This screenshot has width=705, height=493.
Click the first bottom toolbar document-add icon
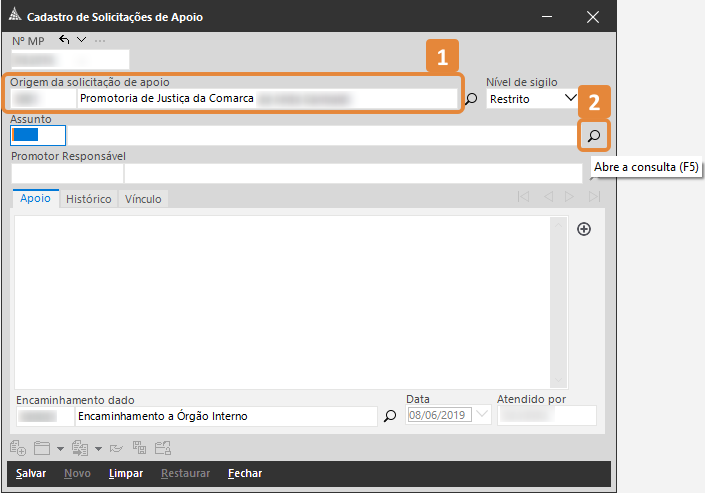[x=18, y=448]
